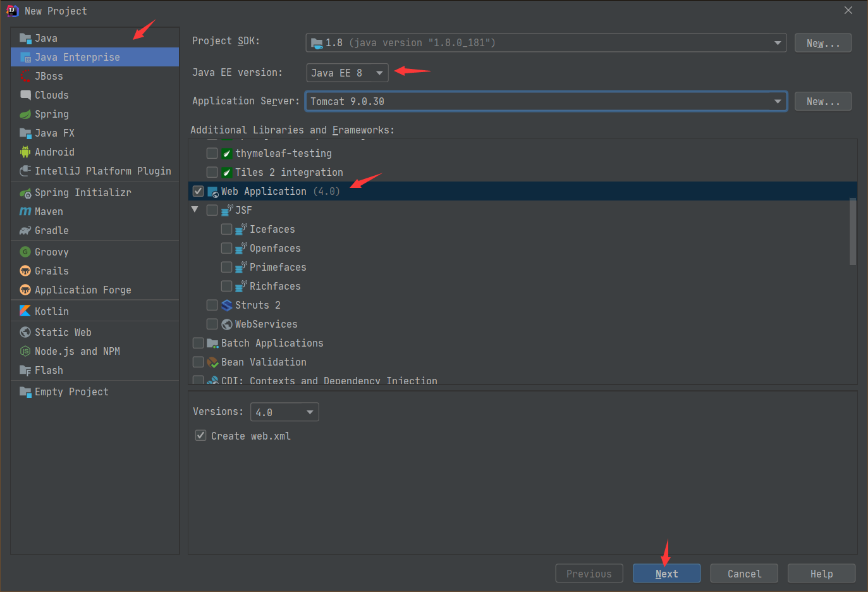Select Node.js and NPM project type
868x592 pixels.
95,351
